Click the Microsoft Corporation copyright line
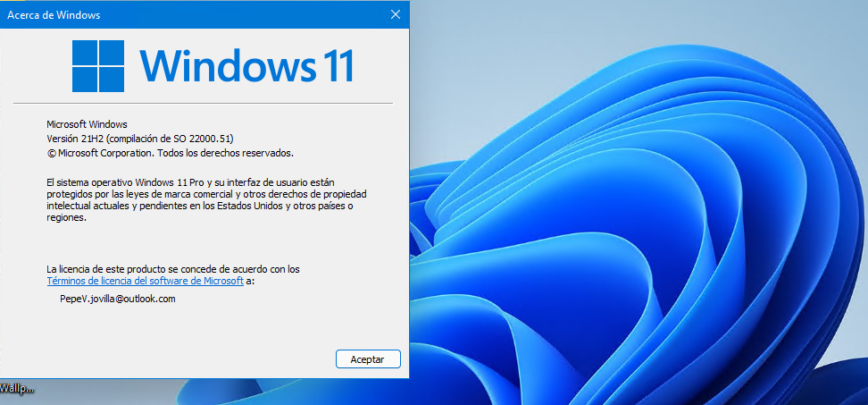 169,153
